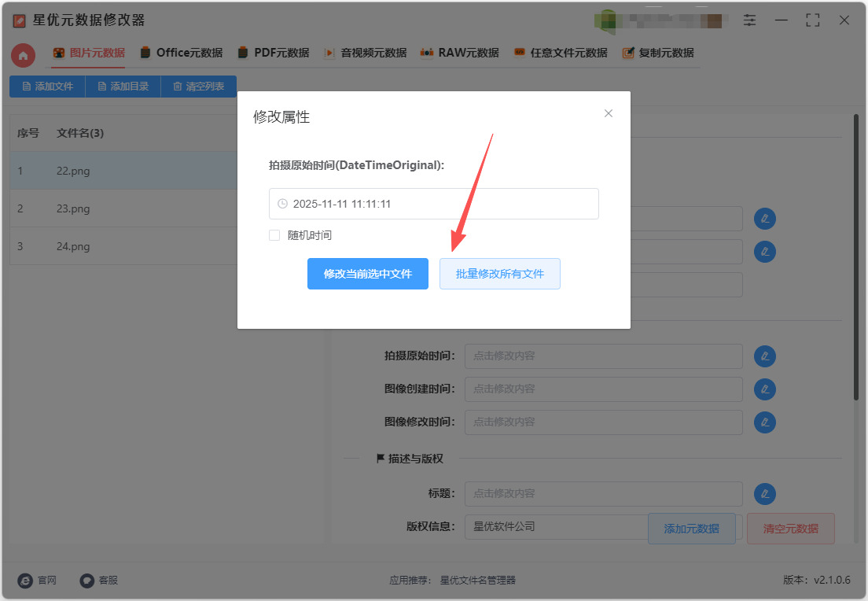Click the version v2.1.0.6 text
This screenshot has width=868, height=601.
817,580
